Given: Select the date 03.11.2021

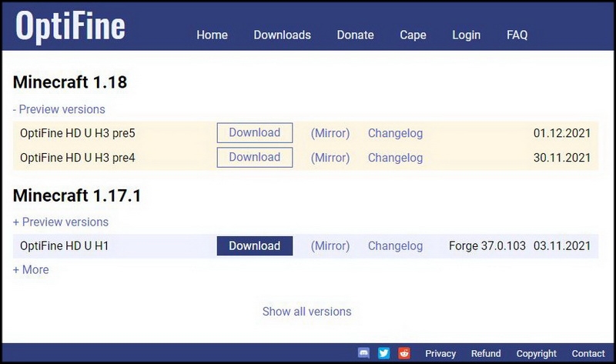Looking at the screenshot, I should (x=562, y=245).
